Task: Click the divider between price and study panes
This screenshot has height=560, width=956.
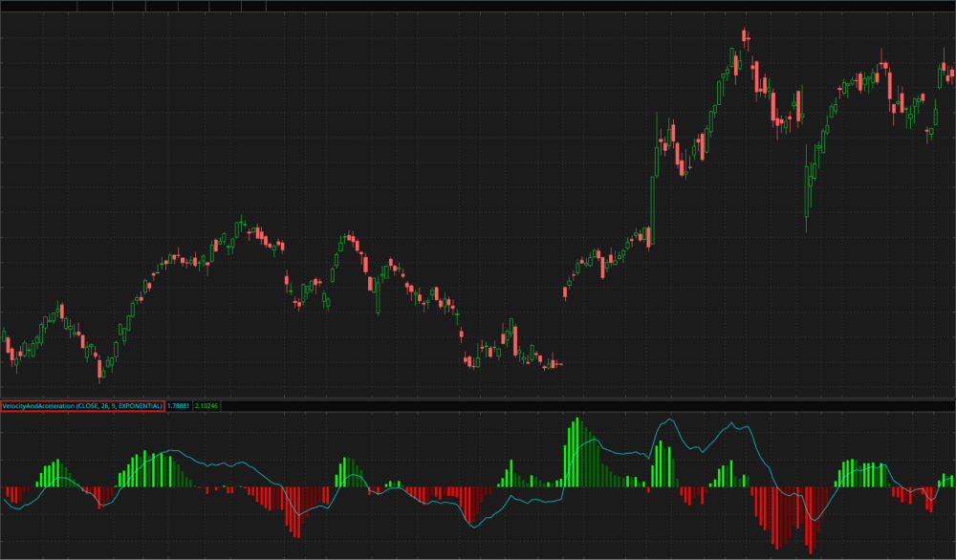Action: click(x=478, y=398)
